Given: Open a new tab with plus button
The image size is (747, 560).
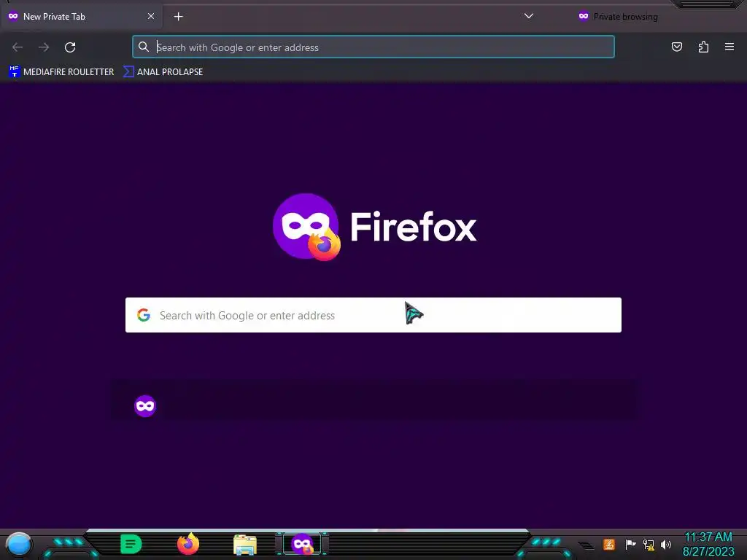Looking at the screenshot, I should point(178,17).
